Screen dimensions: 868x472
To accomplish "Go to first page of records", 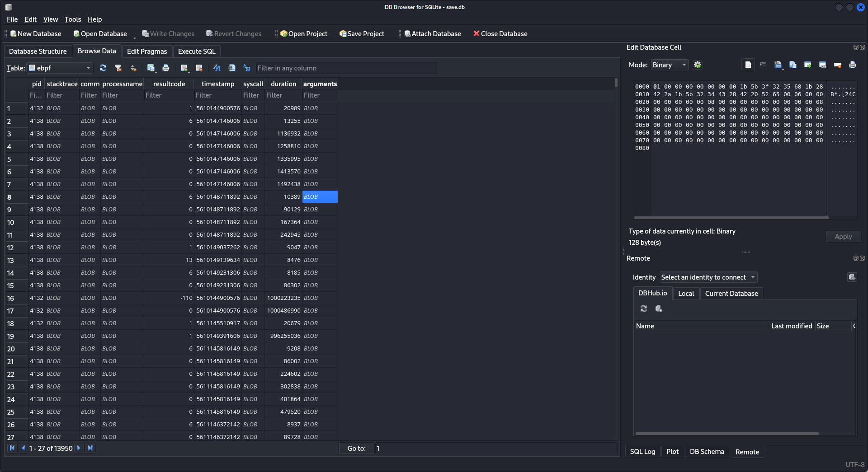I will pyautogui.click(x=12, y=448).
